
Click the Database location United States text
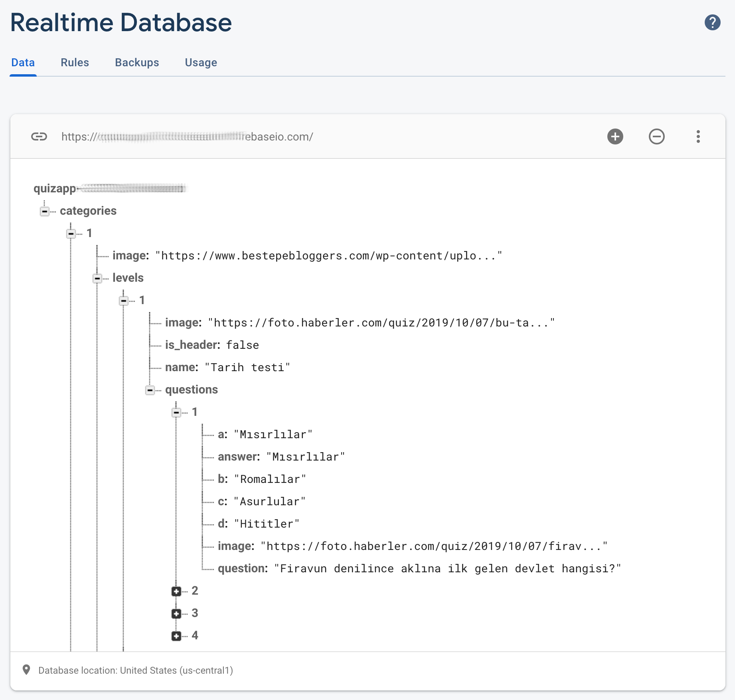136,670
